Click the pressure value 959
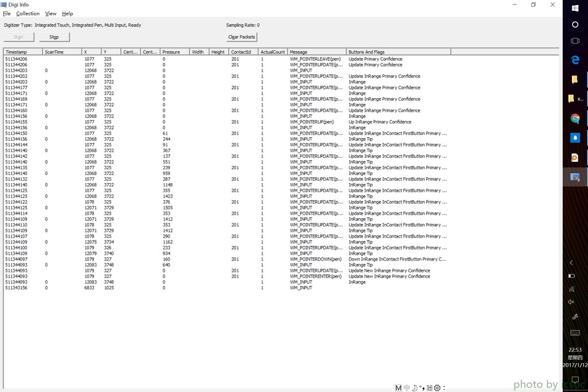588x392 pixels. tap(167, 173)
